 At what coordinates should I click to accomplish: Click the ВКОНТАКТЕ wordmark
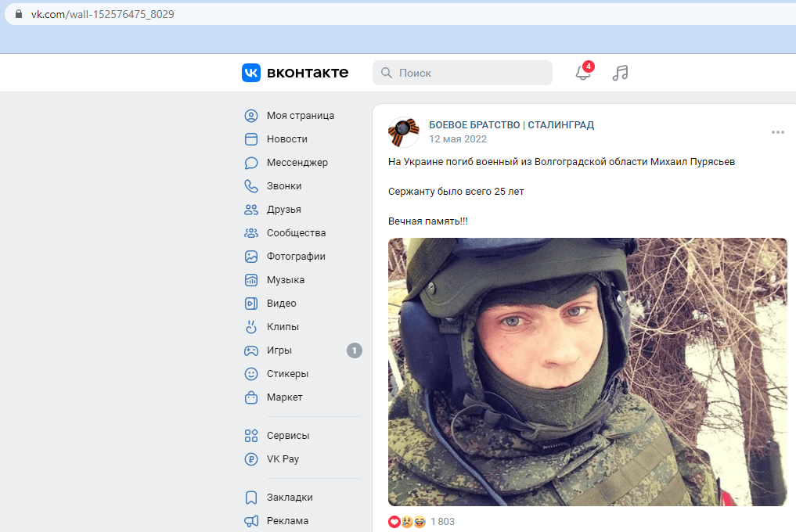click(x=308, y=73)
